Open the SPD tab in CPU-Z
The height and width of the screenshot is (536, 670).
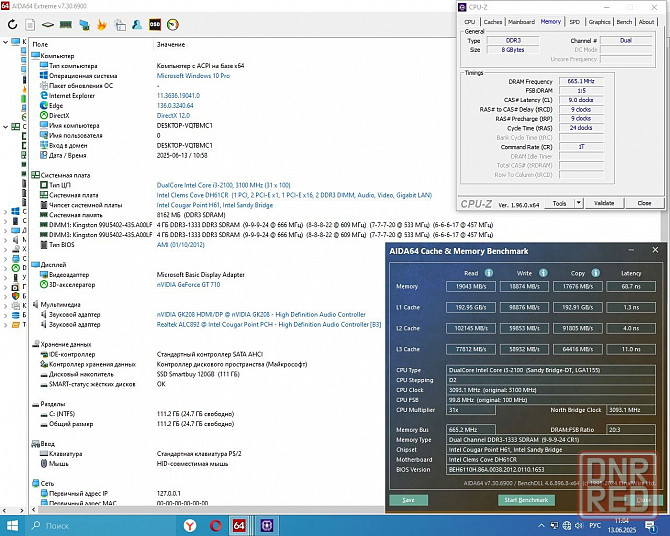(575, 22)
